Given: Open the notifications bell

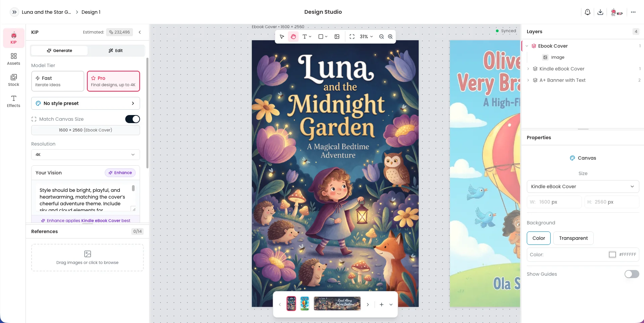Looking at the screenshot, I should pos(588,12).
